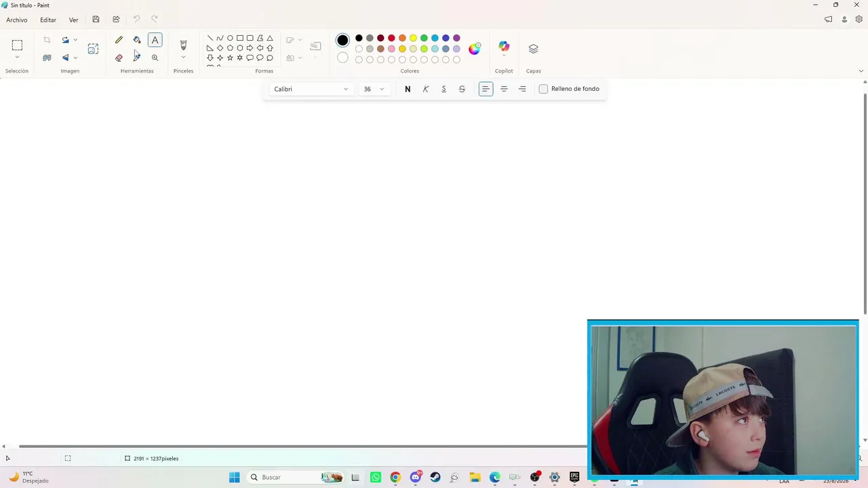This screenshot has width=868, height=488.
Task: Select the oval shape
Action: point(230,38)
